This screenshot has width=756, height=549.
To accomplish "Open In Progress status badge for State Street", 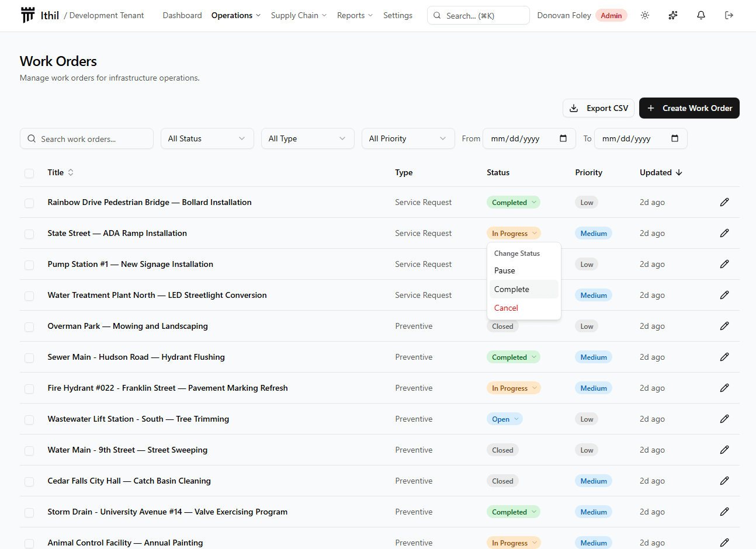I will pyautogui.click(x=514, y=233).
